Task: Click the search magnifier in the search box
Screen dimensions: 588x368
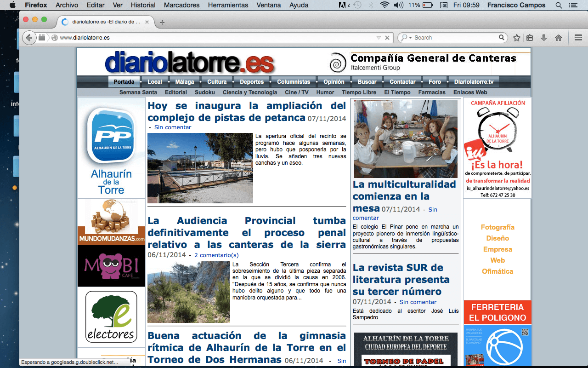Action: tap(502, 38)
